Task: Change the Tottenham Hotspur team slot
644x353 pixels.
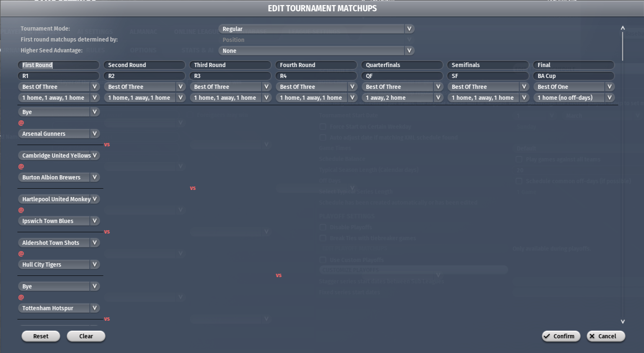Action: click(58, 308)
